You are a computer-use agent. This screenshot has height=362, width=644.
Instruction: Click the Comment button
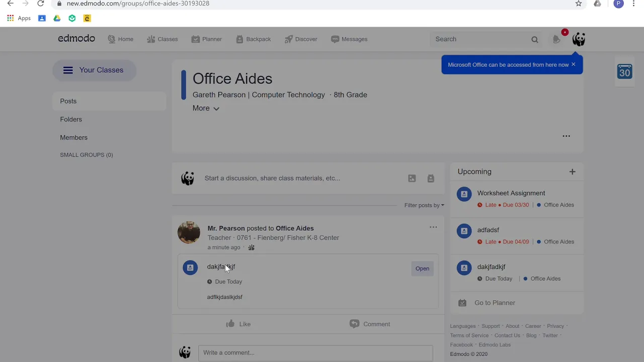click(370, 324)
